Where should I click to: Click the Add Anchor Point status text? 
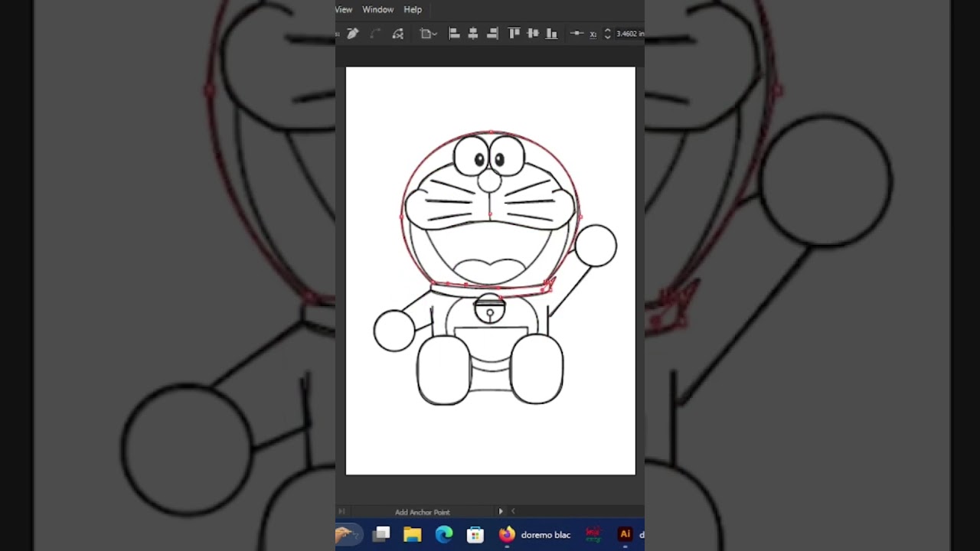[x=422, y=512]
